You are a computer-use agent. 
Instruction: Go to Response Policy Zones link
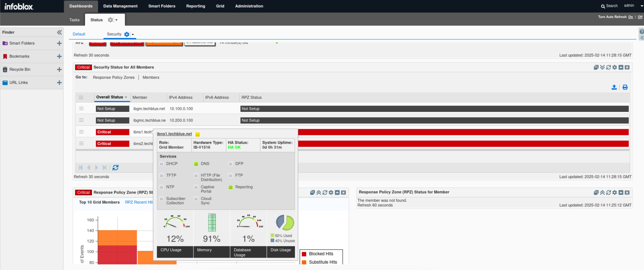click(114, 77)
